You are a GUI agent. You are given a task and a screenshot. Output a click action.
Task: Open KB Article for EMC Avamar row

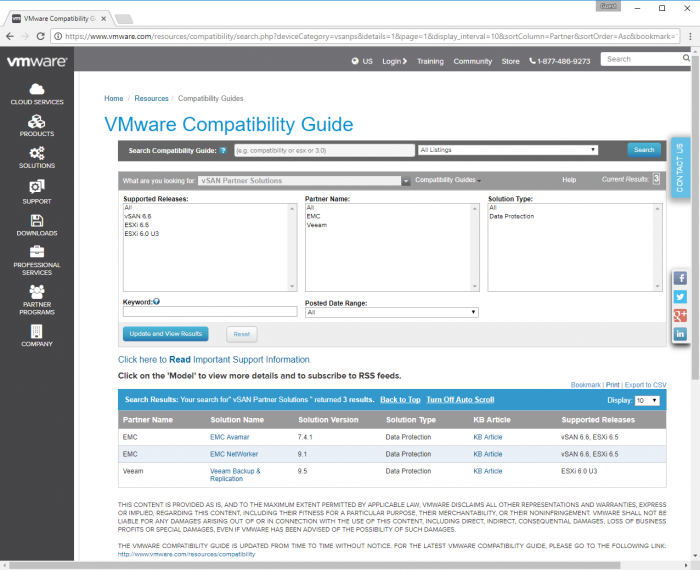pos(488,437)
